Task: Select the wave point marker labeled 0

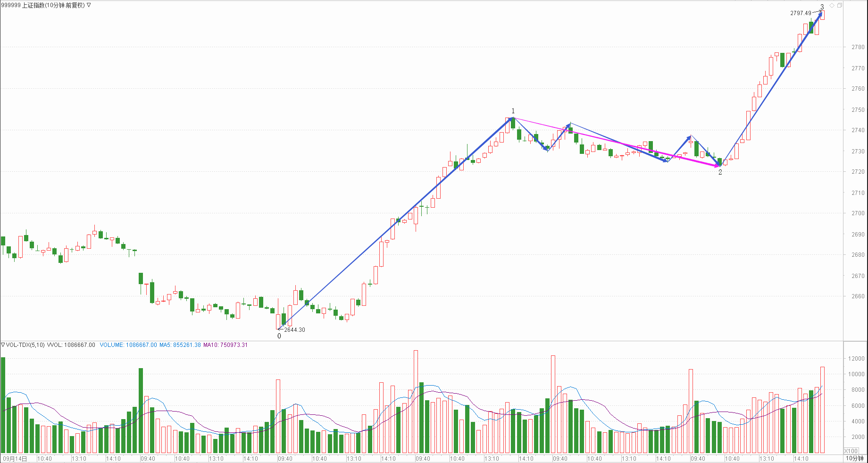Action: (279, 336)
